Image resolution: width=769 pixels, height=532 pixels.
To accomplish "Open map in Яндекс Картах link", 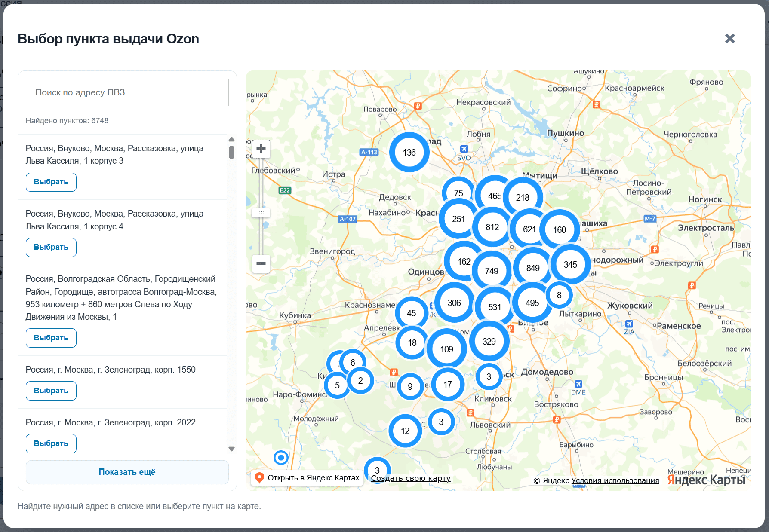I will pyautogui.click(x=307, y=478).
